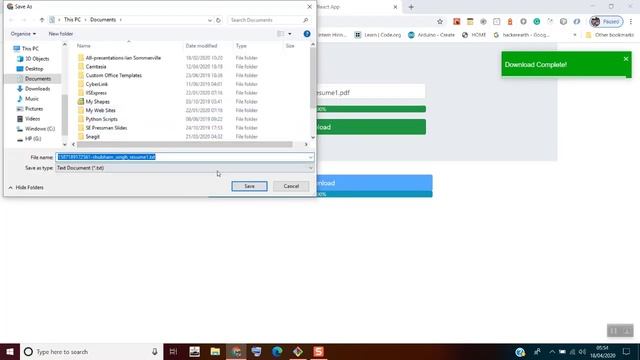Open the HOME bookmark
Viewport: 640px width, 360px height.
[474, 35]
